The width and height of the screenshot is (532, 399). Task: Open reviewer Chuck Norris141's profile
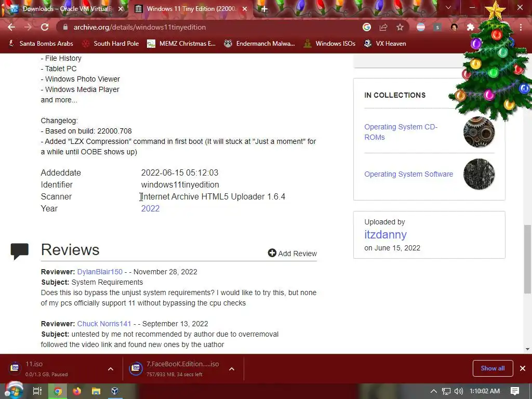(104, 324)
